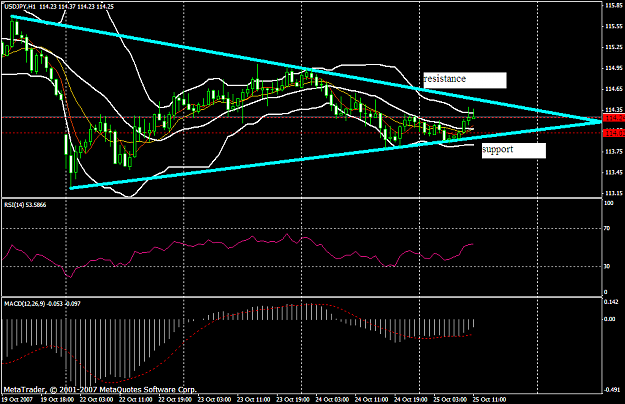
Task: Click the '22 Oct 11:00' time label
Action: pos(136,399)
